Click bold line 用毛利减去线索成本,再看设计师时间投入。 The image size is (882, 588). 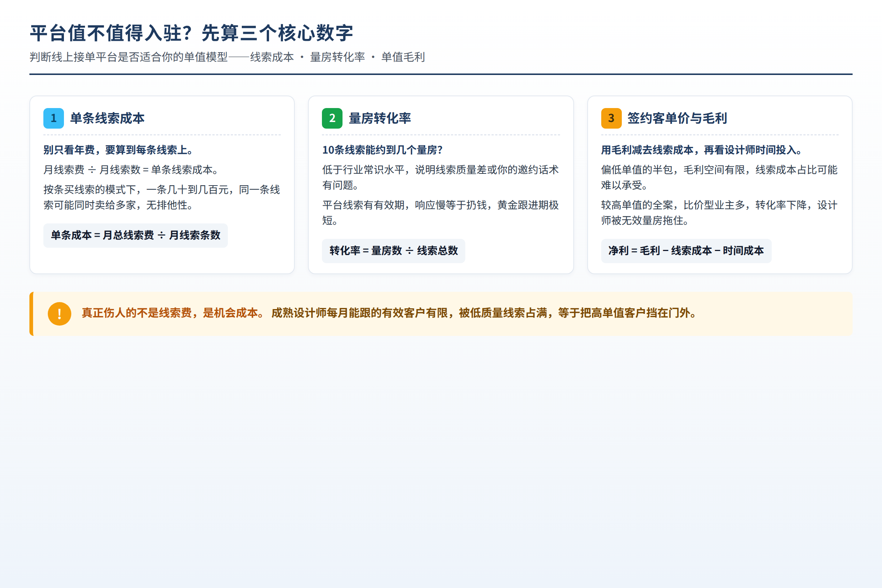[701, 150]
